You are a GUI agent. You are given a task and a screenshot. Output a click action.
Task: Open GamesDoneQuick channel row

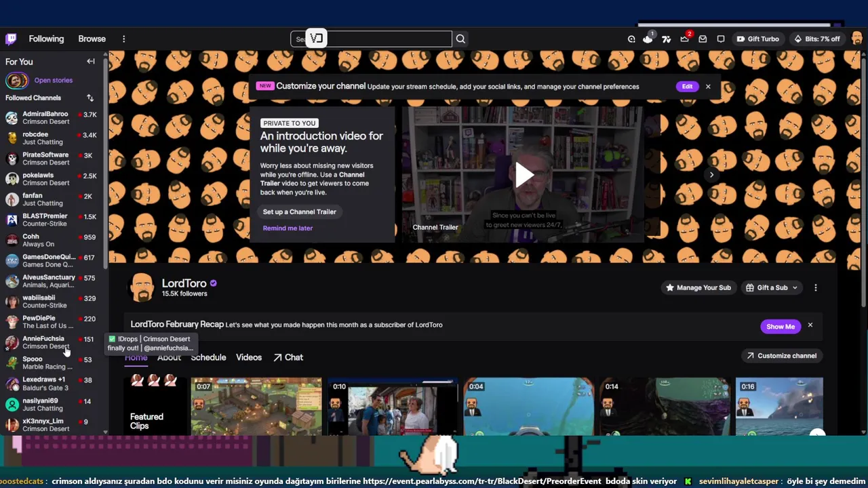pos(51,260)
